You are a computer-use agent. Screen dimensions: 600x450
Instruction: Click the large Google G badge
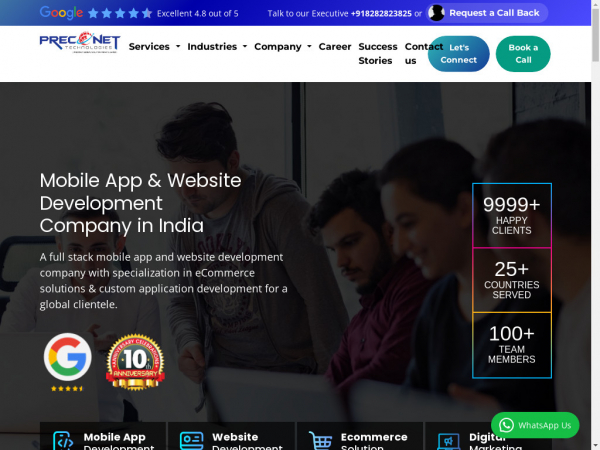tap(68, 357)
